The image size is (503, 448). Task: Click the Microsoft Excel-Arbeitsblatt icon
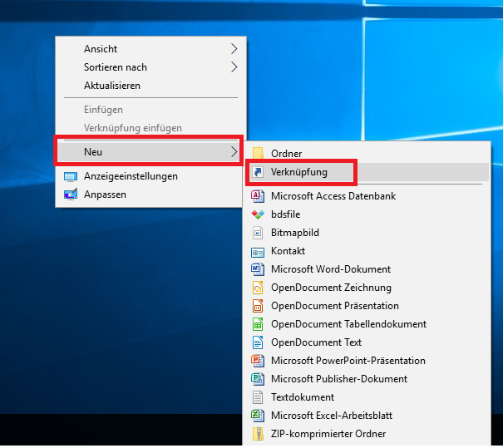click(x=258, y=416)
